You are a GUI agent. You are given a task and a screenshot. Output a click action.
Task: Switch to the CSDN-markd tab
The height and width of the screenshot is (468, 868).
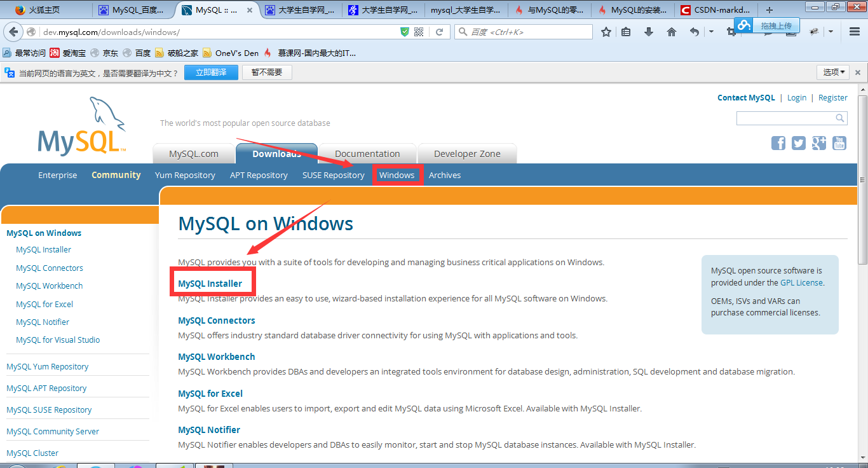click(x=715, y=10)
